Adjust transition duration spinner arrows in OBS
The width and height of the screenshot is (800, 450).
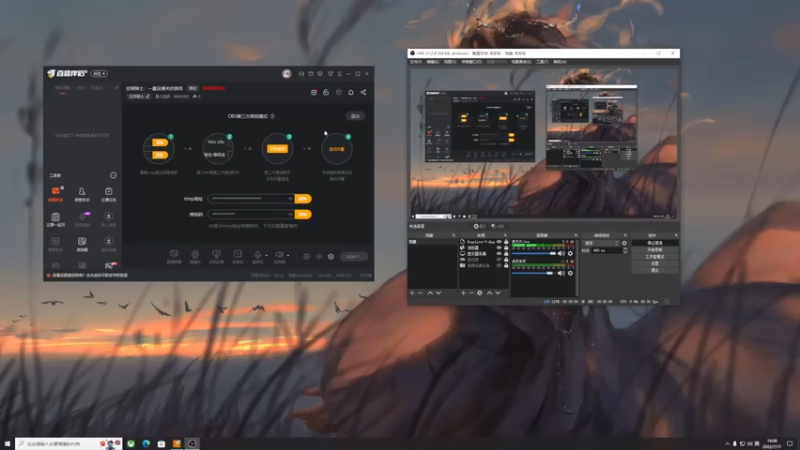coord(625,251)
